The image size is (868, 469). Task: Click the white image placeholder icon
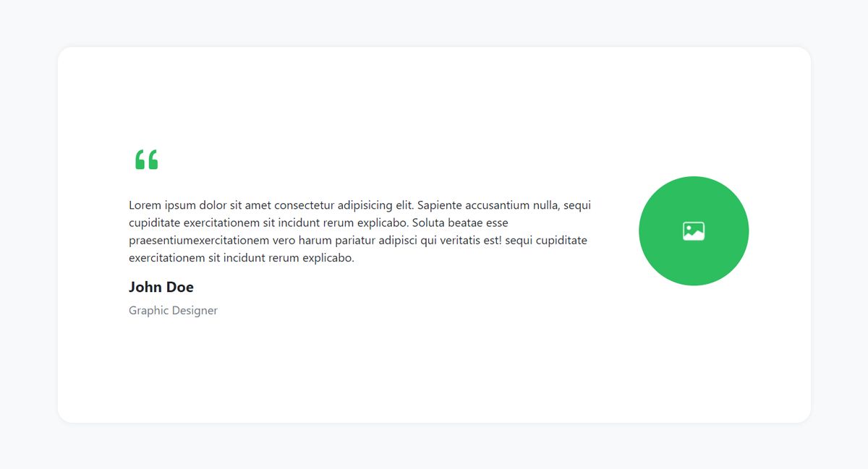pos(693,231)
